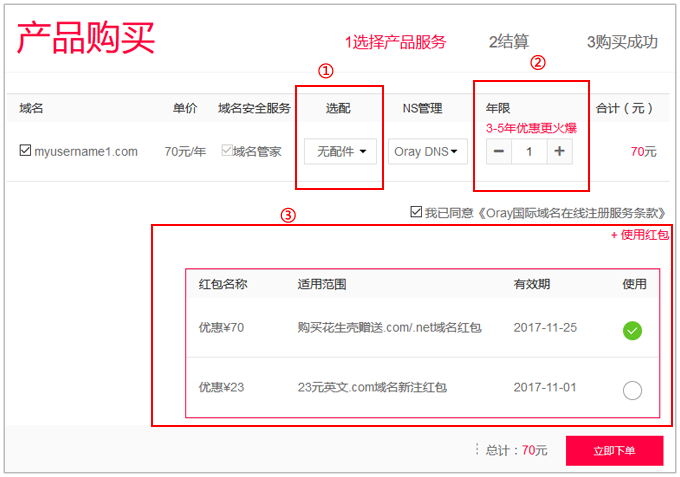
Task: Toggle the 域名管家 security service checkbox
Action: [x=226, y=151]
